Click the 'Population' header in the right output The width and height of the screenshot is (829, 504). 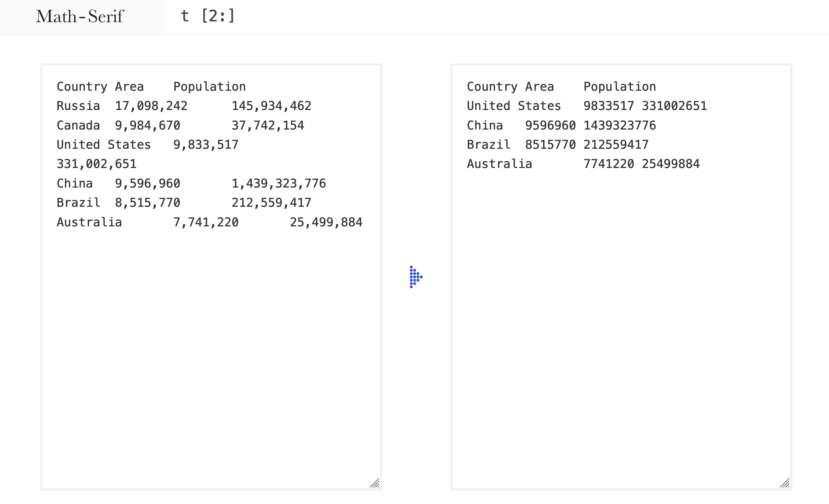[620, 87]
